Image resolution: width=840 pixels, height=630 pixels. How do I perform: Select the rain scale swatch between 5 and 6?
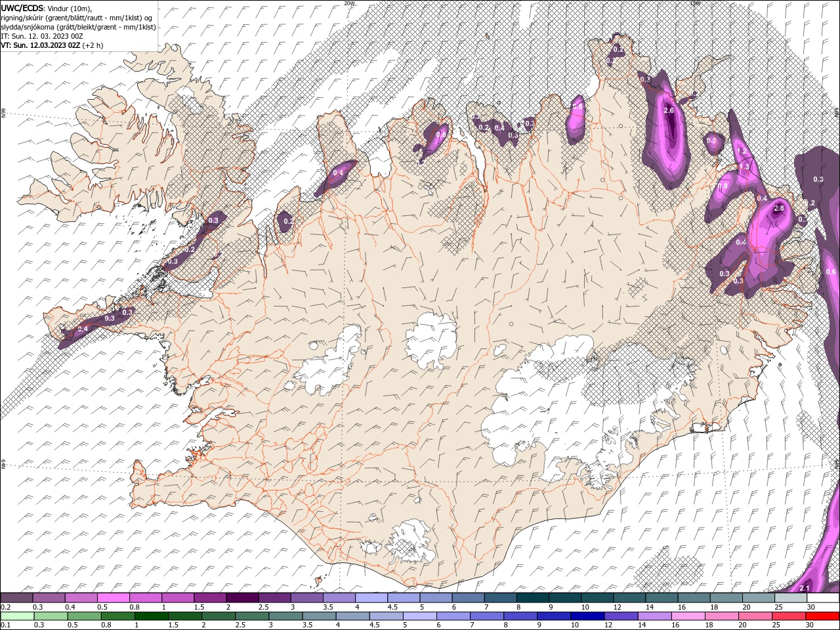coord(419,616)
